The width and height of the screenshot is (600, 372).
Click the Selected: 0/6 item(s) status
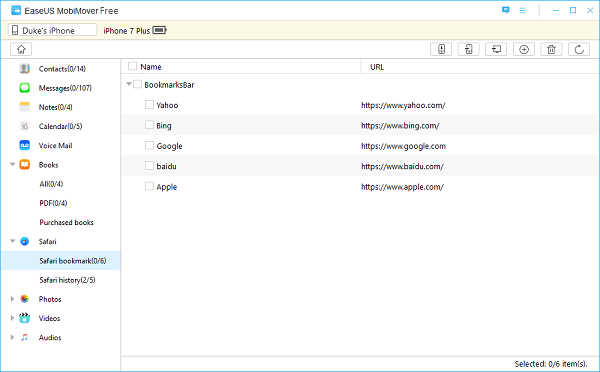[x=551, y=364]
